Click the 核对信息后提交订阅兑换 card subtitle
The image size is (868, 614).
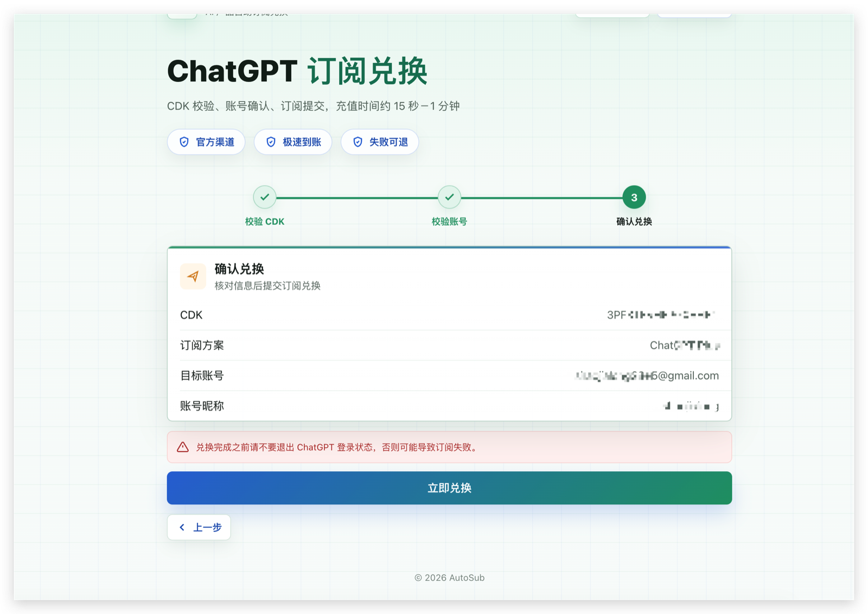(267, 286)
